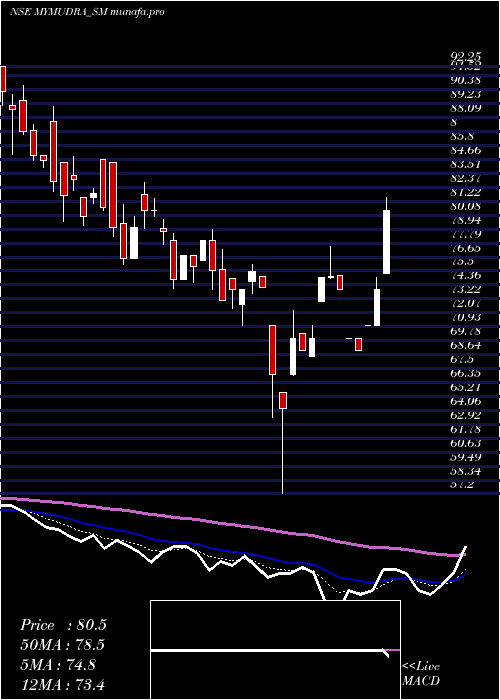Screen dimensions: 500x700
Task: Click the 89.23 price axis label
Action: coord(465,94)
